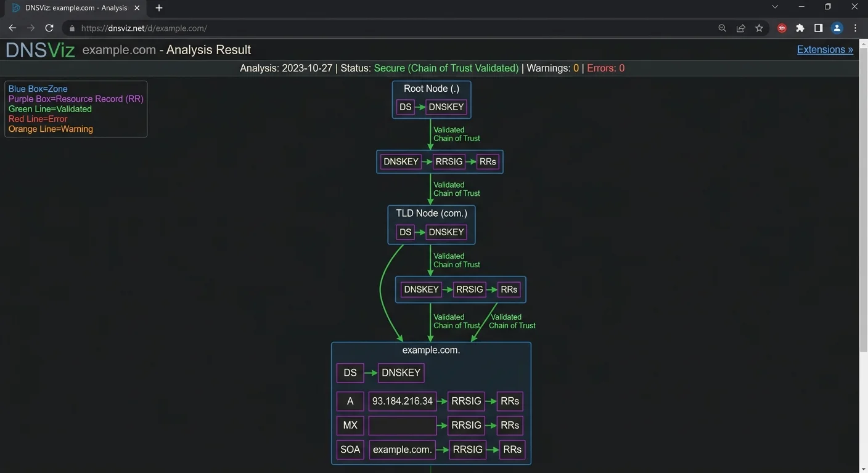Click RRs in the MX row

click(x=510, y=425)
